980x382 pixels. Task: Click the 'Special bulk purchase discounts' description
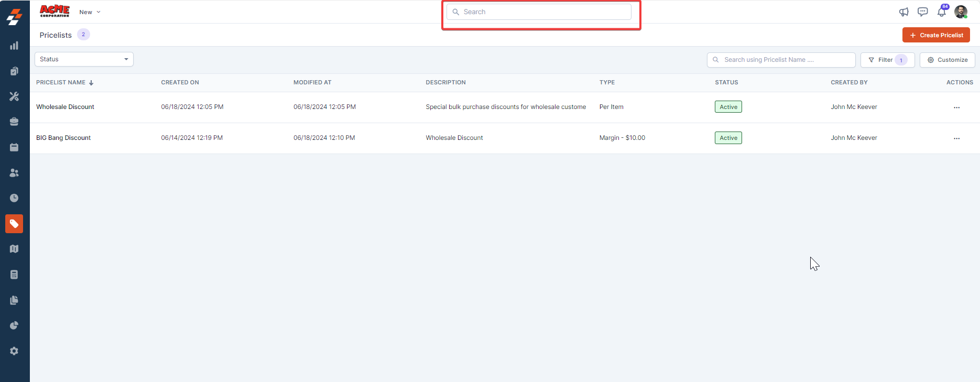pos(506,107)
